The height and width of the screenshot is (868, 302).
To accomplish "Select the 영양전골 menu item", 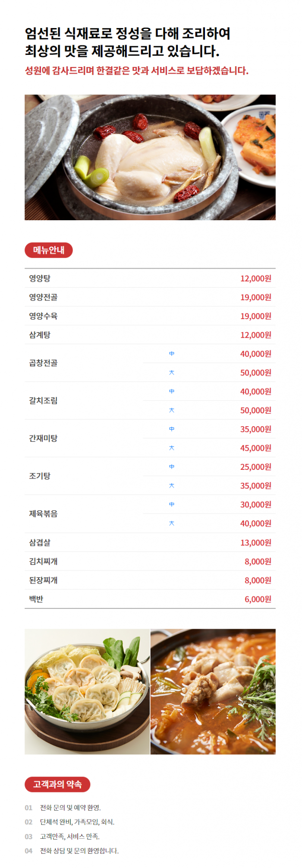I will 43,297.
